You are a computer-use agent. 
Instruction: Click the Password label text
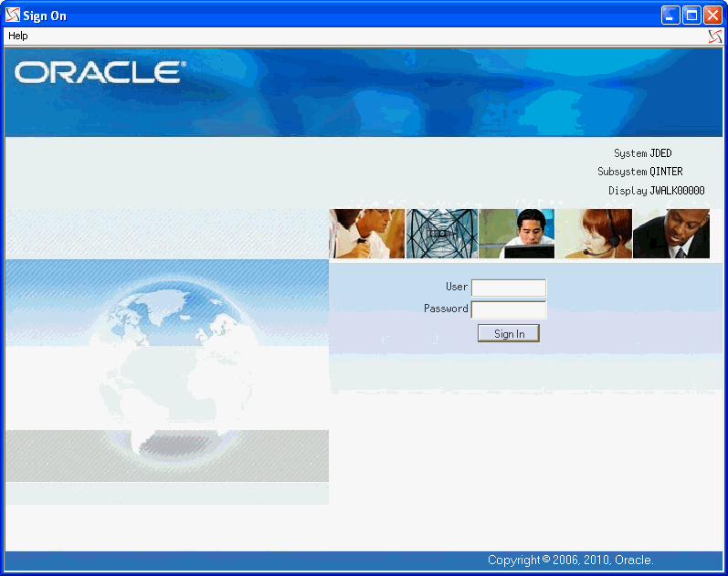446,309
